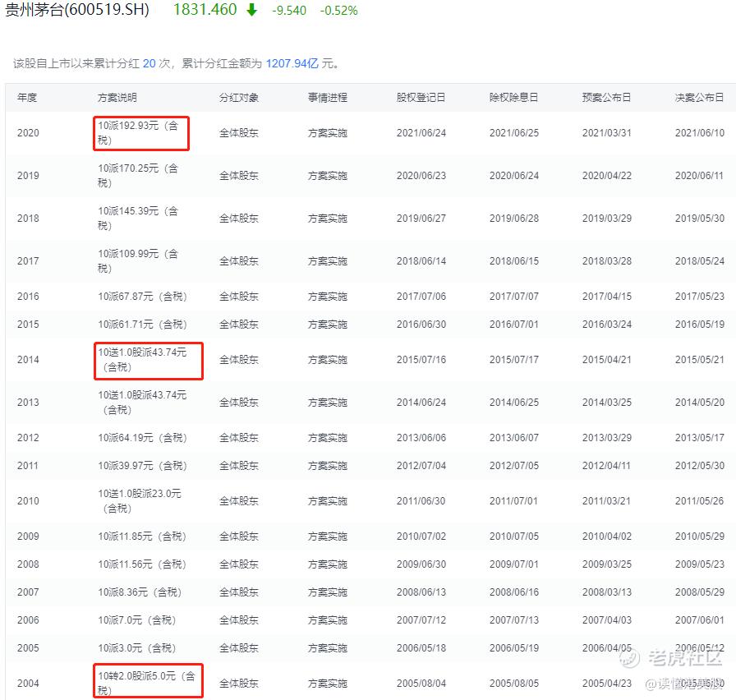Click the 2017 year cell
Viewport: 736px width, 700px height.
[x=28, y=261]
